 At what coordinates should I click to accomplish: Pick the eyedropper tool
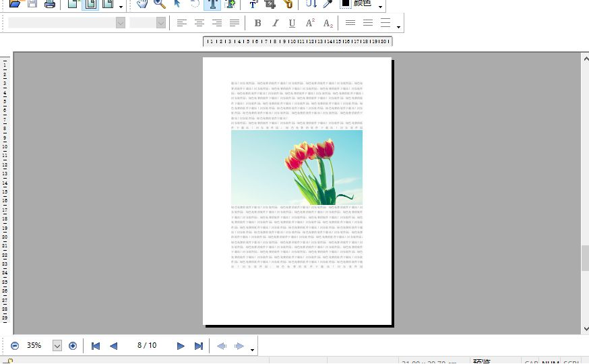point(328,3)
